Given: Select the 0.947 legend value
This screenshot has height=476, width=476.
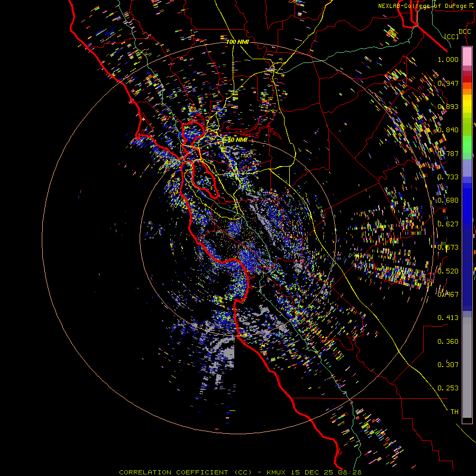Looking at the screenshot, I should [x=448, y=83].
